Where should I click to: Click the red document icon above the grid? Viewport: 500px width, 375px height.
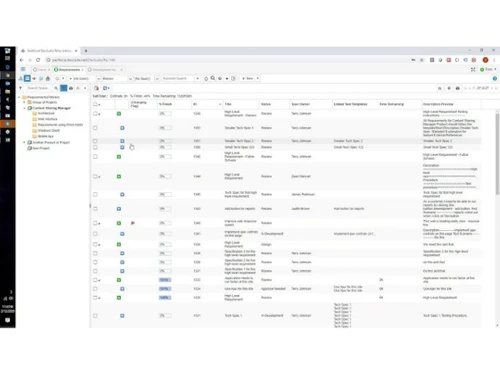coord(96,88)
